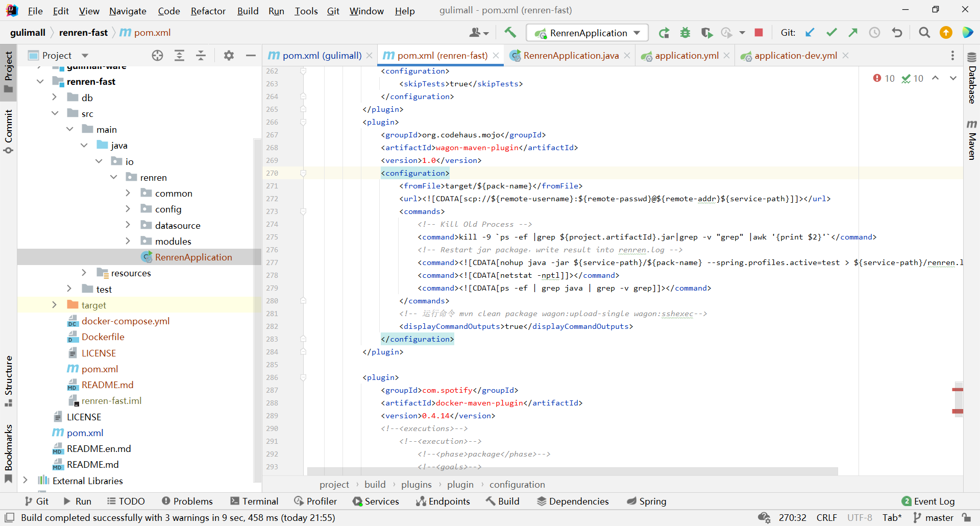Open the Maven panel from the right sidebar
980x526 pixels.
click(972, 143)
